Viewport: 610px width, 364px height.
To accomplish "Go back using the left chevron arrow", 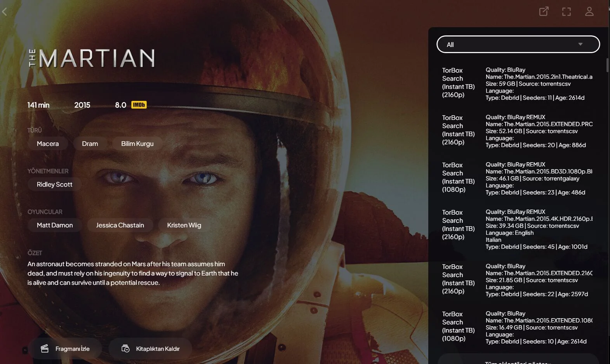I will click(x=5, y=12).
